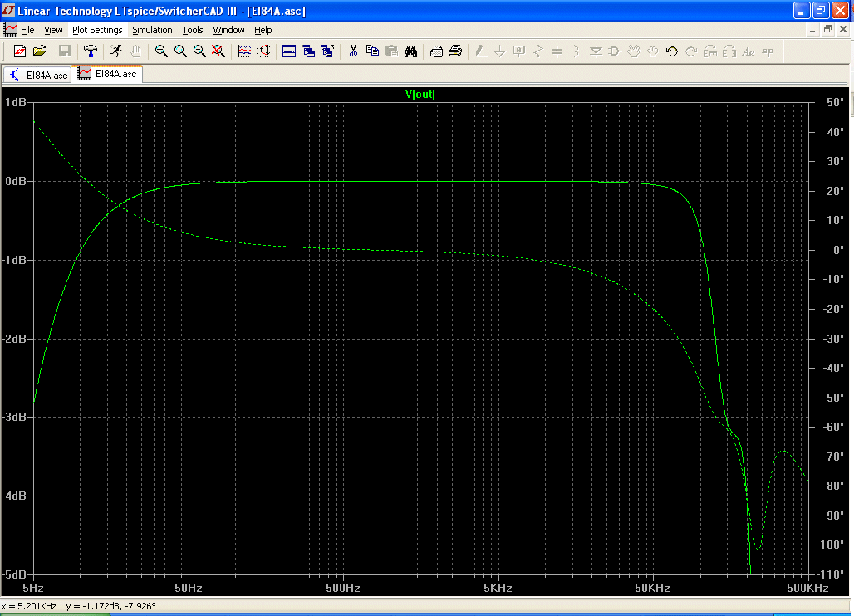Open the Help menu
Viewport: 854px width, 616px height.
click(x=263, y=30)
